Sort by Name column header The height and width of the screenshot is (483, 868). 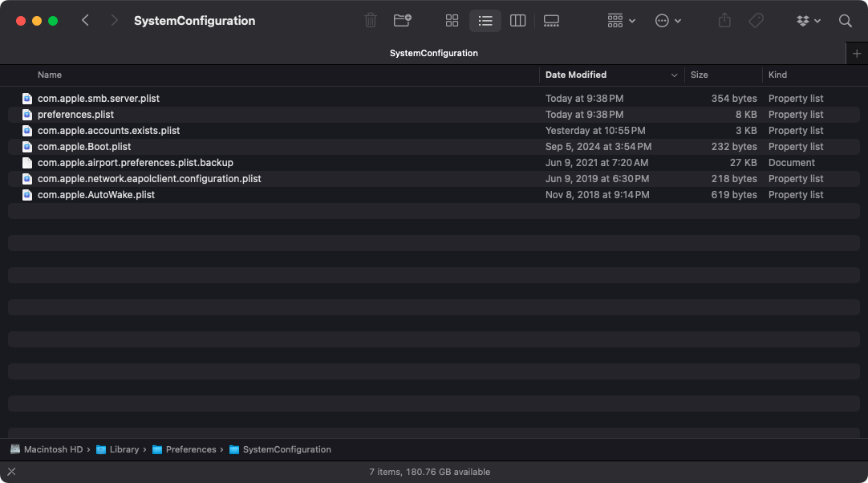pyautogui.click(x=49, y=75)
